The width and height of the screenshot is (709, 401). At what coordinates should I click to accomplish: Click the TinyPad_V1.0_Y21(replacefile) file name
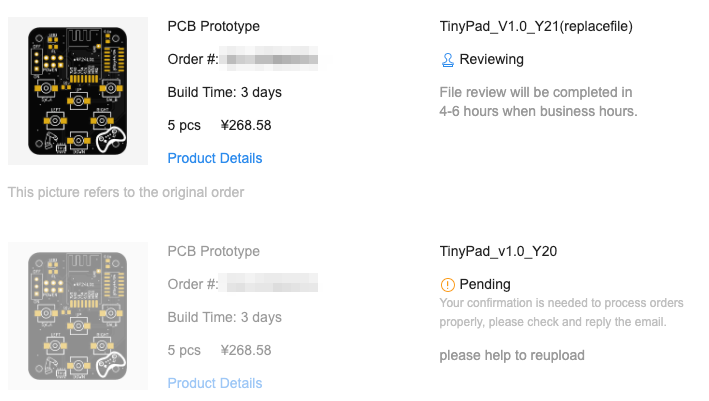tap(536, 26)
